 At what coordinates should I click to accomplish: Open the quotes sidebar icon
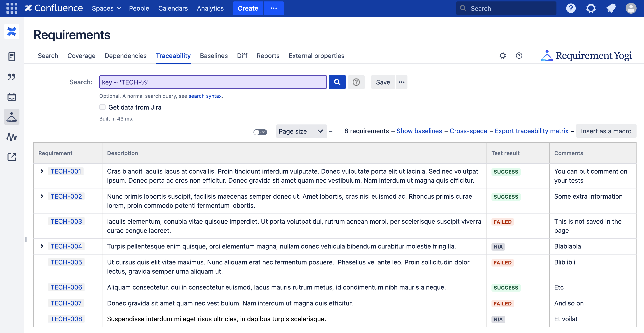coord(12,77)
